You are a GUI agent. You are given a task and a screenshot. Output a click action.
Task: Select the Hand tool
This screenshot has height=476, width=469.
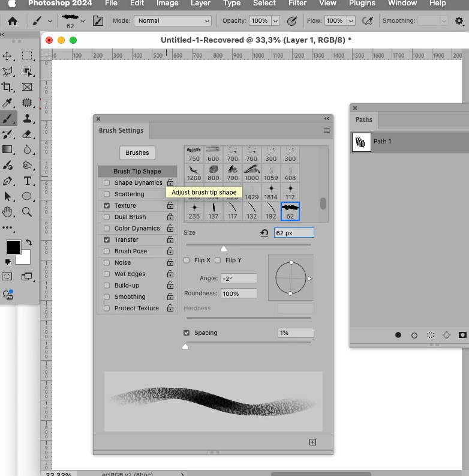tap(7, 212)
